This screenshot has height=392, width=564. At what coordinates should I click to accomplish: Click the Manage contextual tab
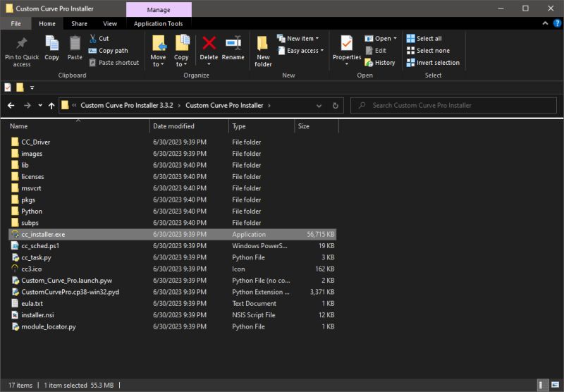coord(159,10)
